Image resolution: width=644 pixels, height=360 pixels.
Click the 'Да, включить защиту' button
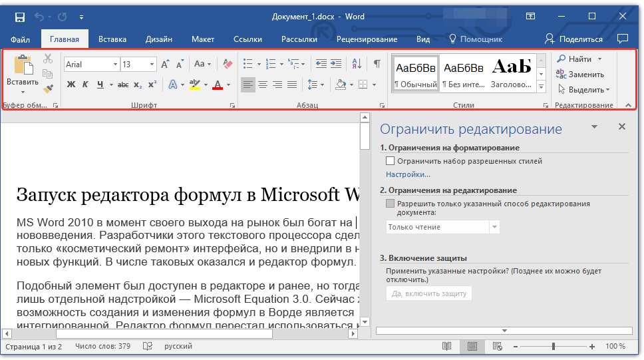coord(428,293)
